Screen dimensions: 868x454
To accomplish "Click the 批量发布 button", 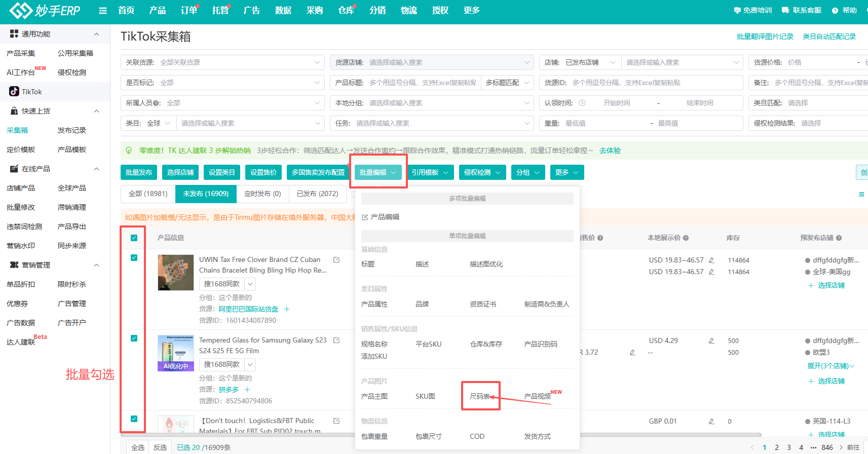I will tap(139, 172).
